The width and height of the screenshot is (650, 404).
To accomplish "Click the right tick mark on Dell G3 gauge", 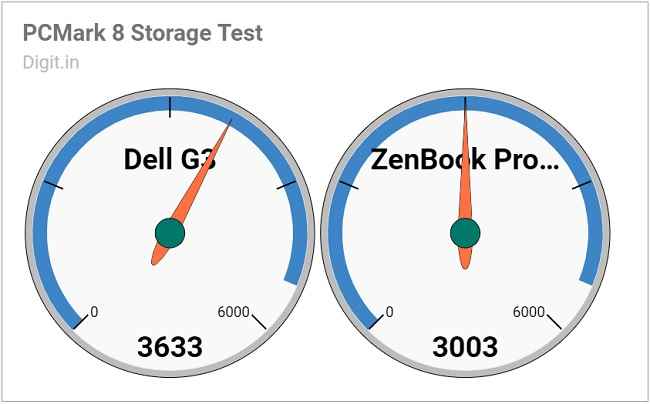I will point(286,185).
